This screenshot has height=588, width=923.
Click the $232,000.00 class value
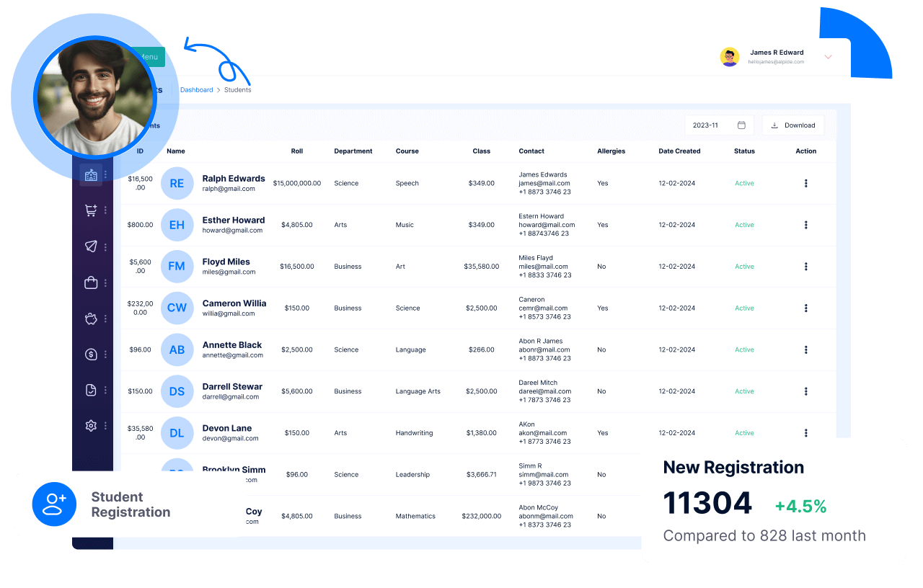coord(482,516)
